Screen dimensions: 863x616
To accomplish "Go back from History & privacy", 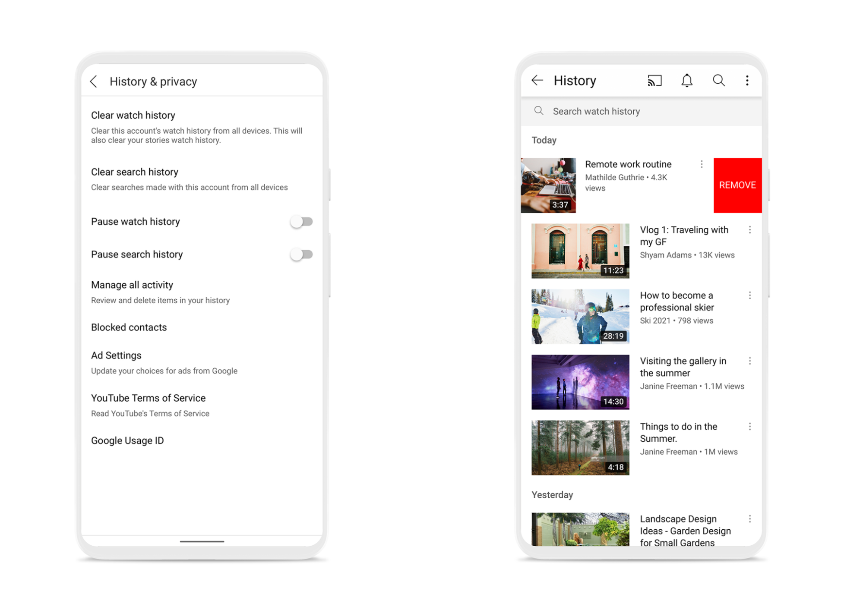I will (x=94, y=82).
